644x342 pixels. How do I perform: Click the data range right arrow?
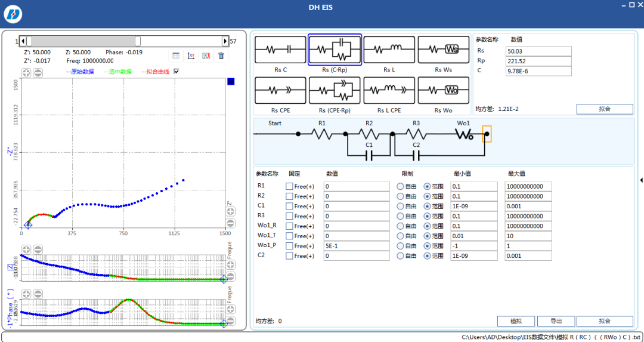225,41
